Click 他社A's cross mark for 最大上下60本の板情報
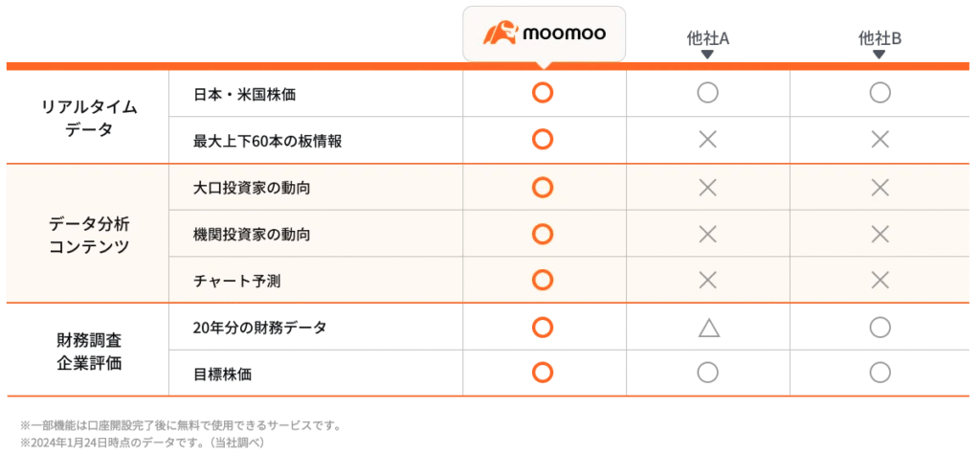 [707, 140]
